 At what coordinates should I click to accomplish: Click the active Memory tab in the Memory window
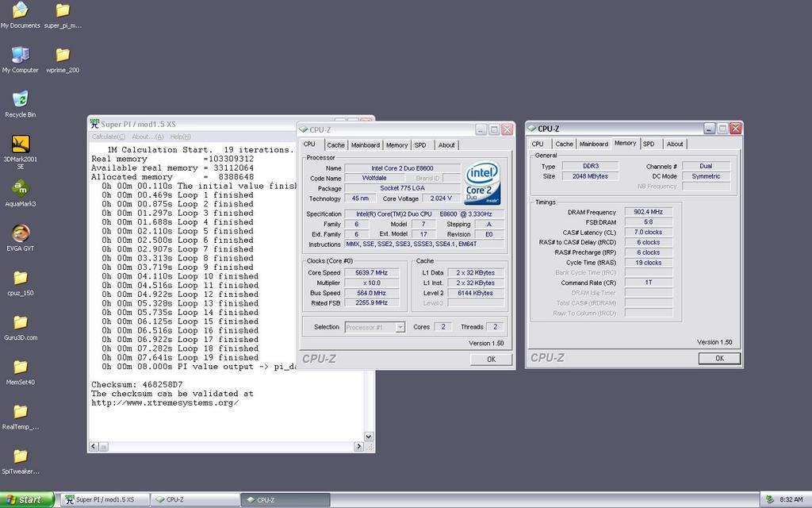tap(626, 143)
